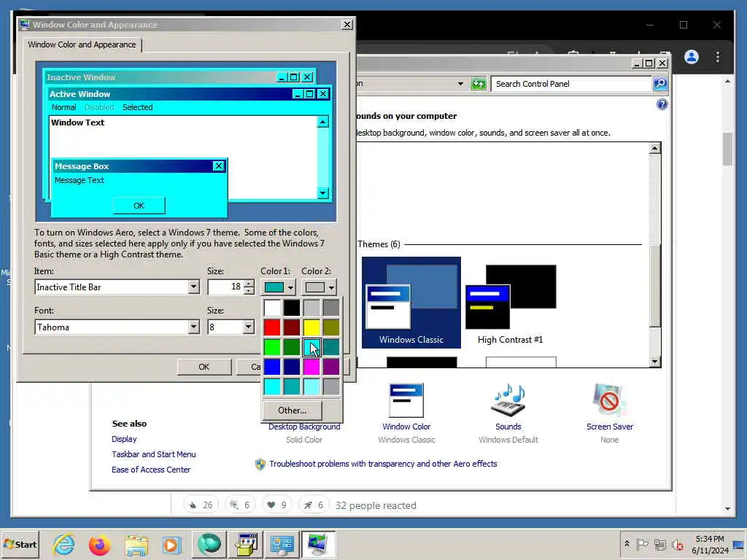Viewport: 747px width, 560px height.
Task: Click the installer package taskbar icon
Action: click(x=247, y=544)
